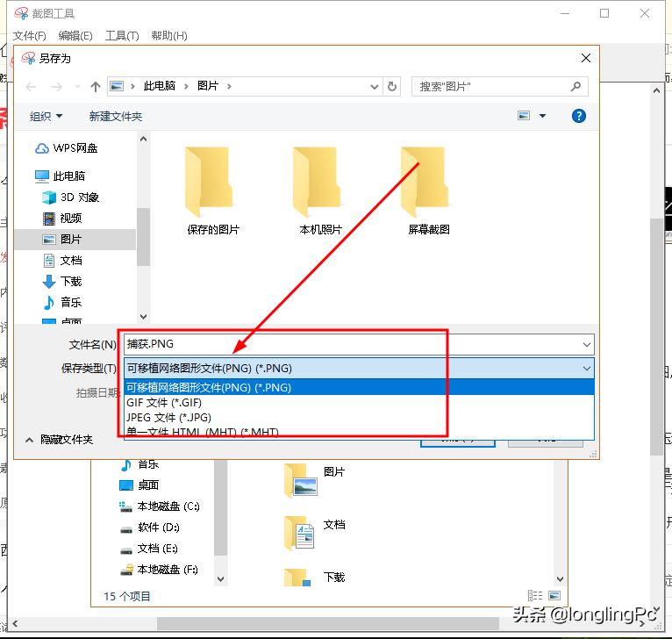
Task: Click background explorer content scroll down arrow
Action: coord(560,579)
